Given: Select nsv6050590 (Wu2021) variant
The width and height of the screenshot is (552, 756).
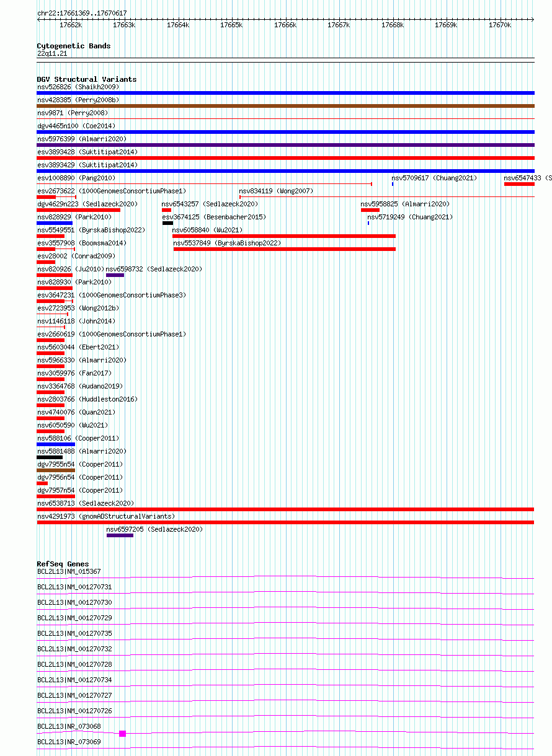Looking at the screenshot, I should tap(73, 425).
